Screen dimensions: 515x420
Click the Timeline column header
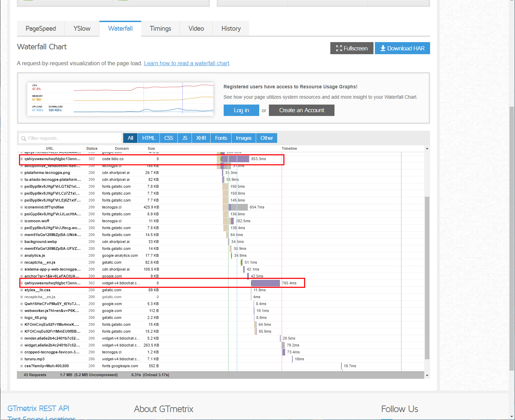coord(289,148)
